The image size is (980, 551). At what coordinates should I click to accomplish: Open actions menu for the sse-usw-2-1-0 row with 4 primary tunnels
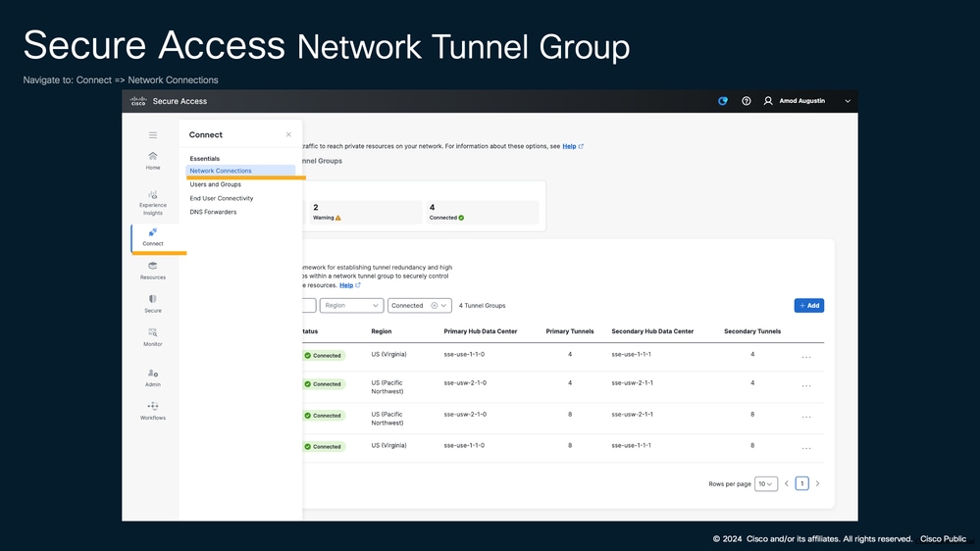(x=806, y=385)
